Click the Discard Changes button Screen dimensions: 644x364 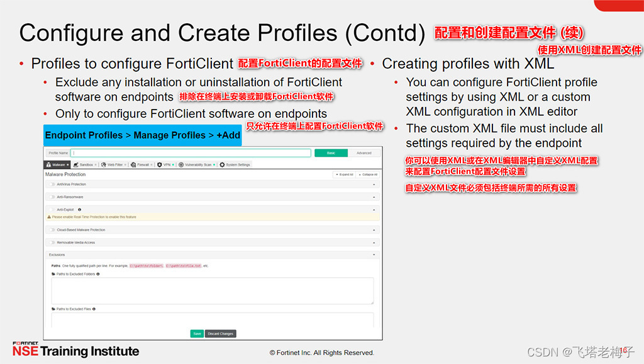221,334
